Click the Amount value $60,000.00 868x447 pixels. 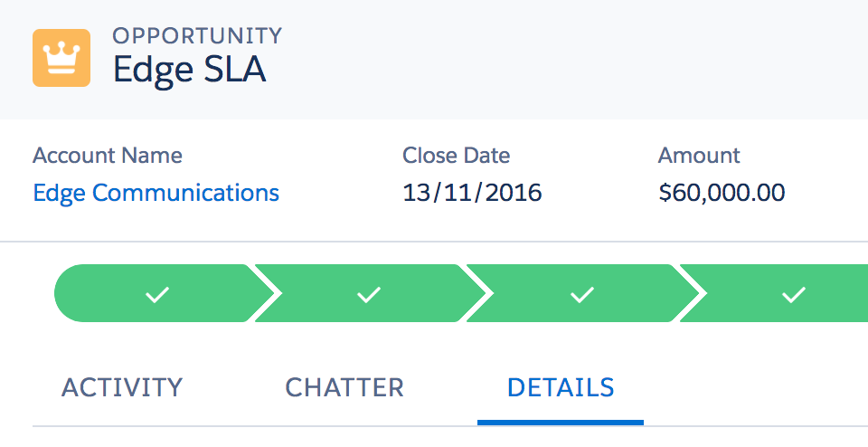pos(722,193)
